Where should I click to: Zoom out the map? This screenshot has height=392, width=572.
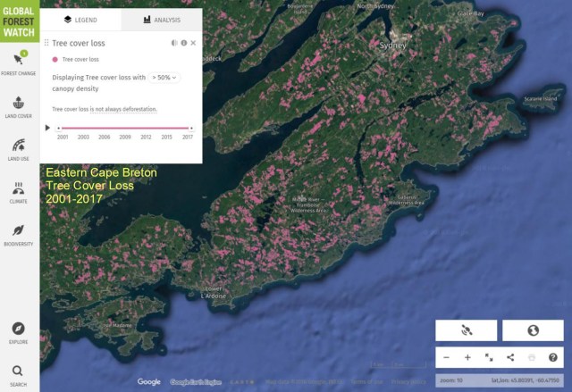click(x=446, y=357)
